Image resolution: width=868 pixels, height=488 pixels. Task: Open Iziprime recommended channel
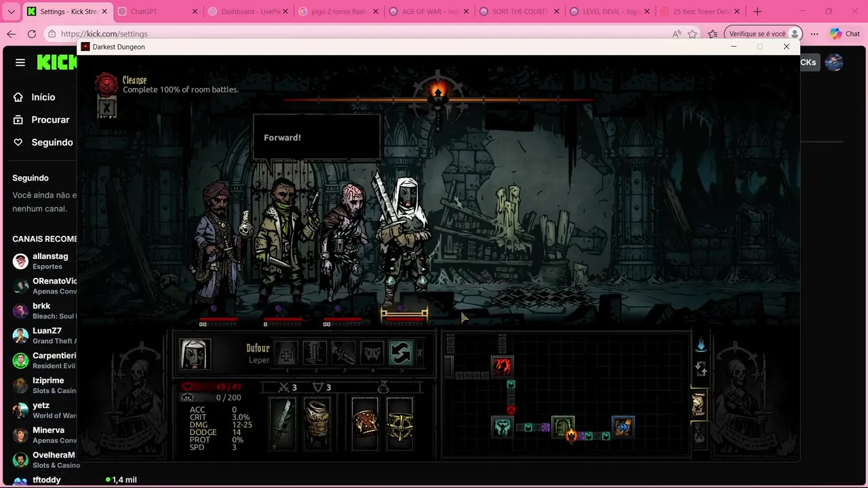(42, 385)
